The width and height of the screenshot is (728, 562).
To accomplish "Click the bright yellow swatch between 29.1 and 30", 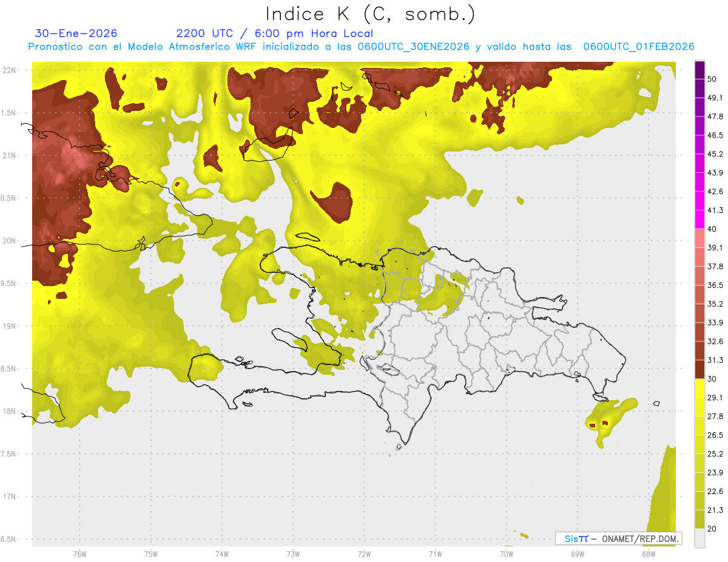I will pyautogui.click(x=699, y=388).
